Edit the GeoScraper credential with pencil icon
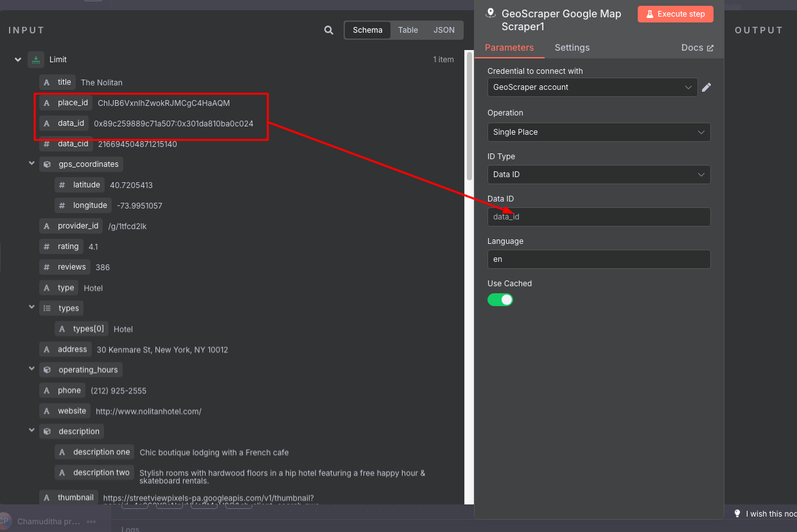 pos(706,87)
